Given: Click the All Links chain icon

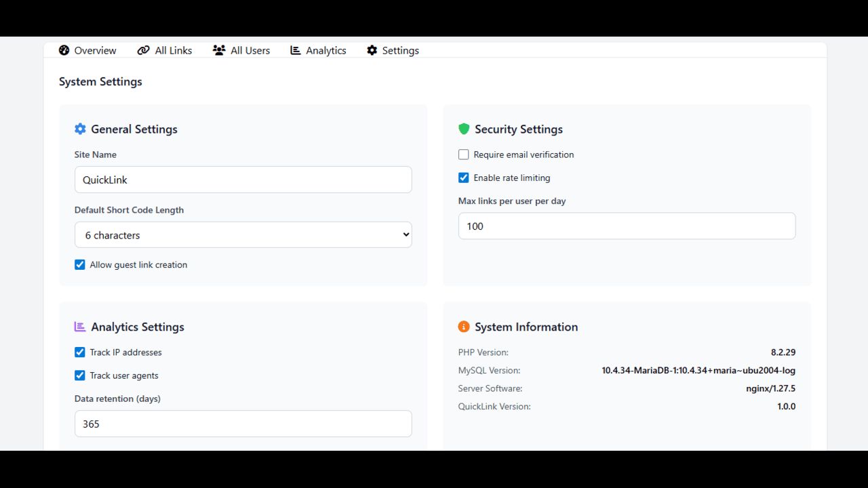Looking at the screenshot, I should pos(143,50).
